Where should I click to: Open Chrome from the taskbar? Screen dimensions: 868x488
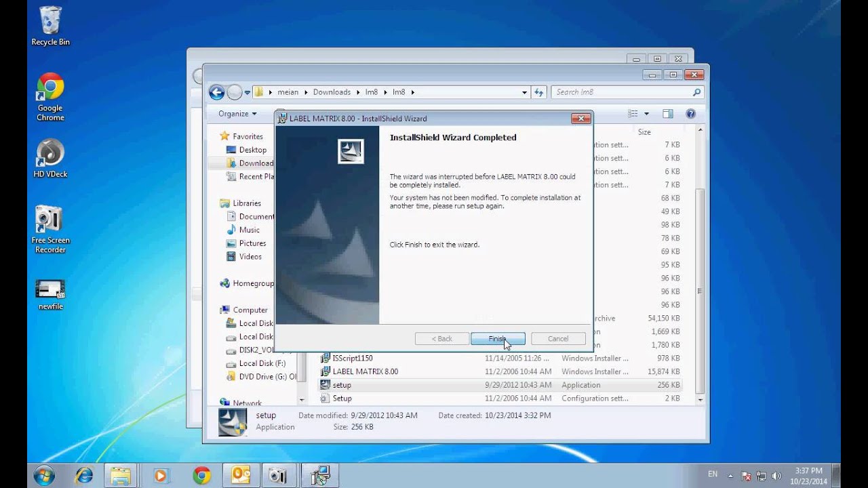[201, 476]
